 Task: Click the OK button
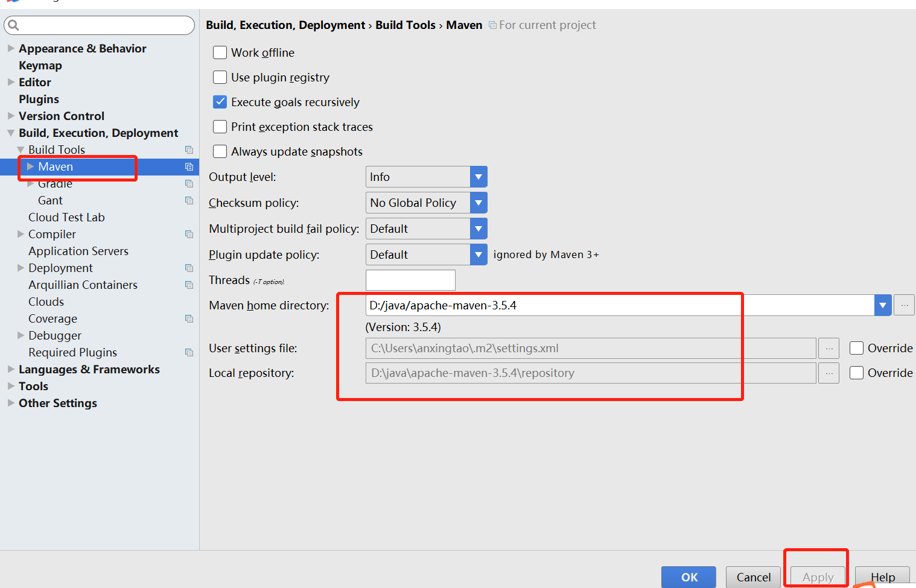click(x=689, y=577)
